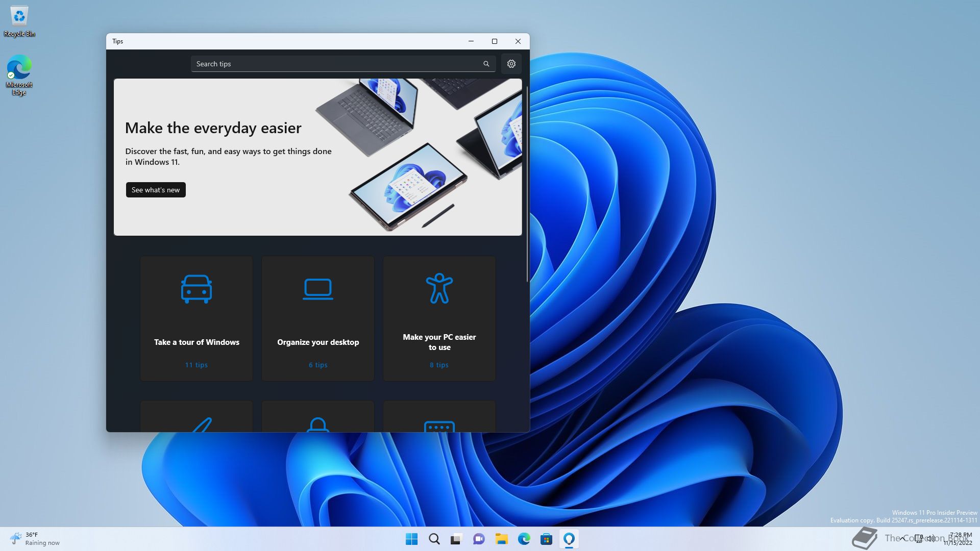The image size is (980, 551).
Task: Open Teams Chat from taskbar
Action: coord(479,539)
